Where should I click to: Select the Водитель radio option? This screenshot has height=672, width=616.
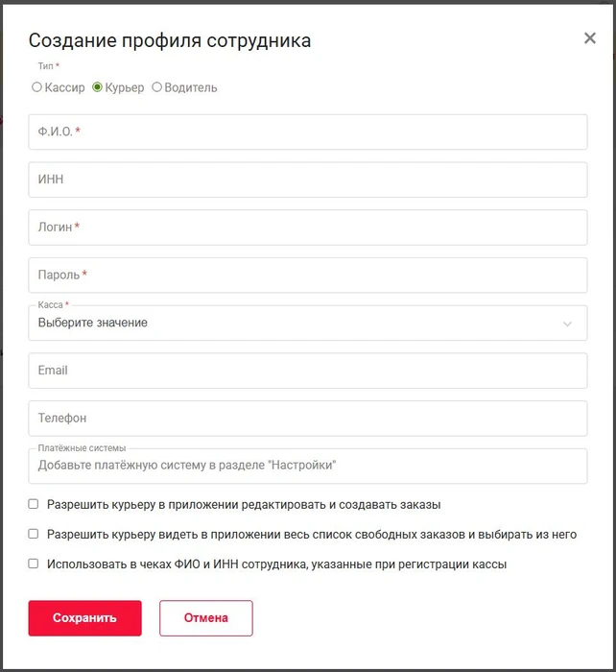point(157,87)
